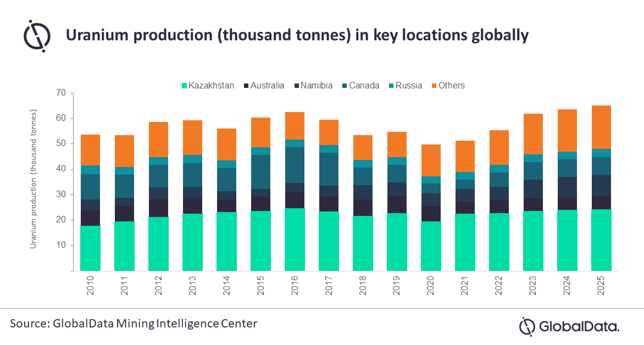The height and width of the screenshot is (345, 644).
Task: Select the Kazakhstan segment of the 2010 bar
Action: pos(90,248)
